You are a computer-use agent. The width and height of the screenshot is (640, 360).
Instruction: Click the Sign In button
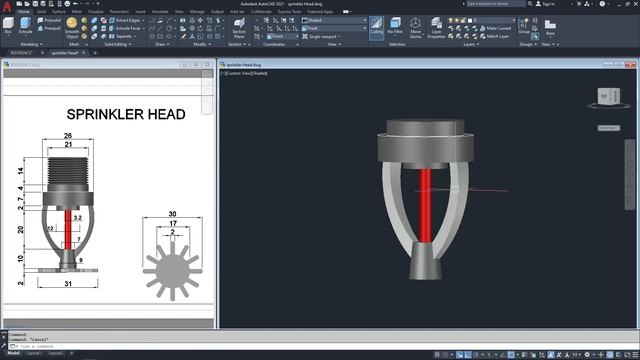coord(545,4)
